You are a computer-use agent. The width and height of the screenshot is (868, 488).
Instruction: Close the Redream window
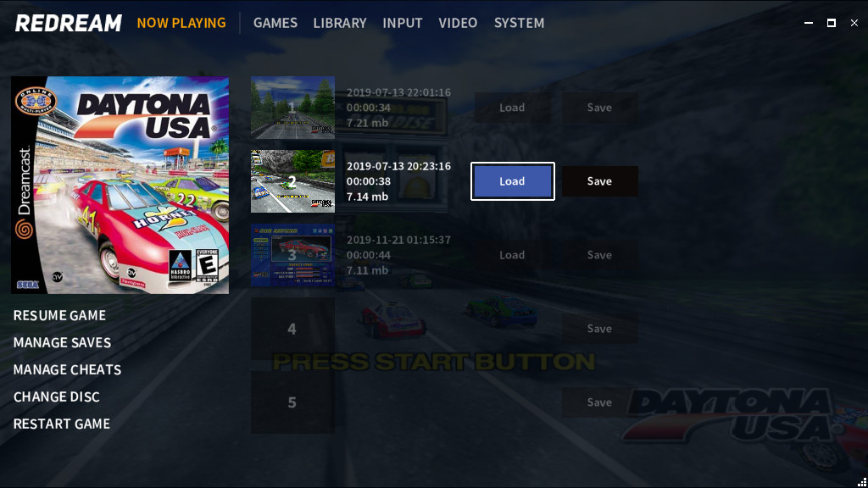(854, 23)
